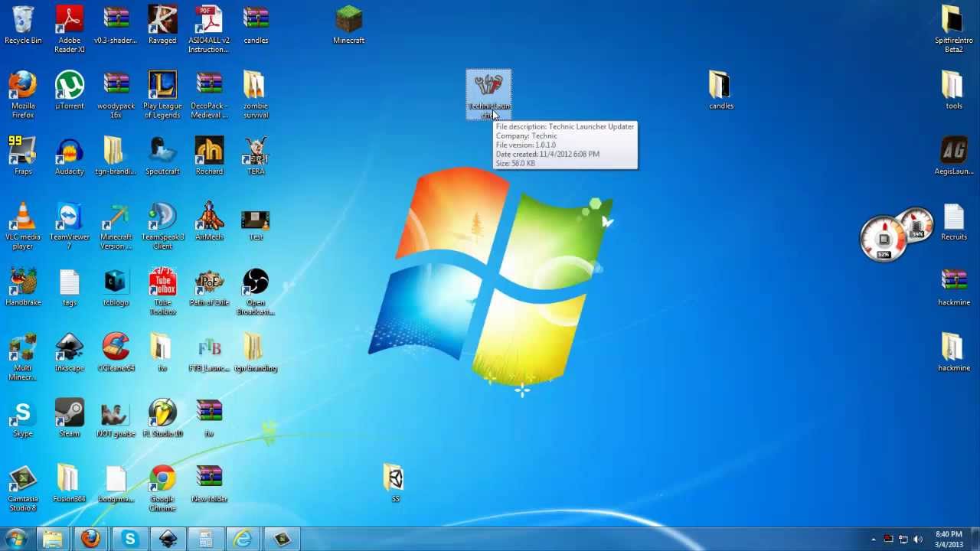Image resolution: width=980 pixels, height=551 pixels.
Task: Select the Minecraft Version shortcut icon
Action: (116, 226)
